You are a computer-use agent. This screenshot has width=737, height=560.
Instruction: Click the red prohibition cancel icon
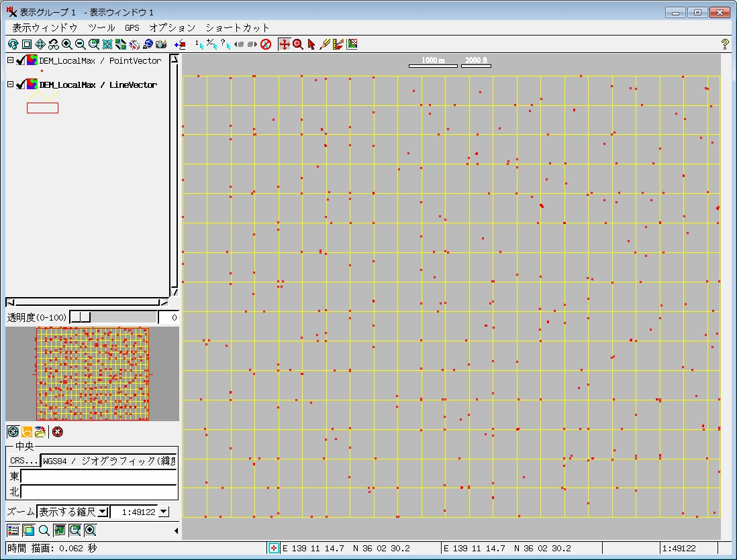click(x=266, y=44)
